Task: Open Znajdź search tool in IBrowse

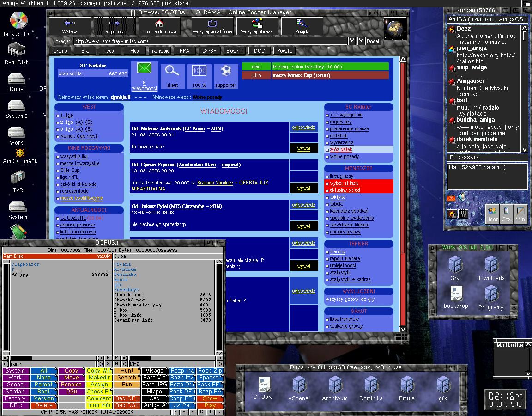Action: click(302, 26)
